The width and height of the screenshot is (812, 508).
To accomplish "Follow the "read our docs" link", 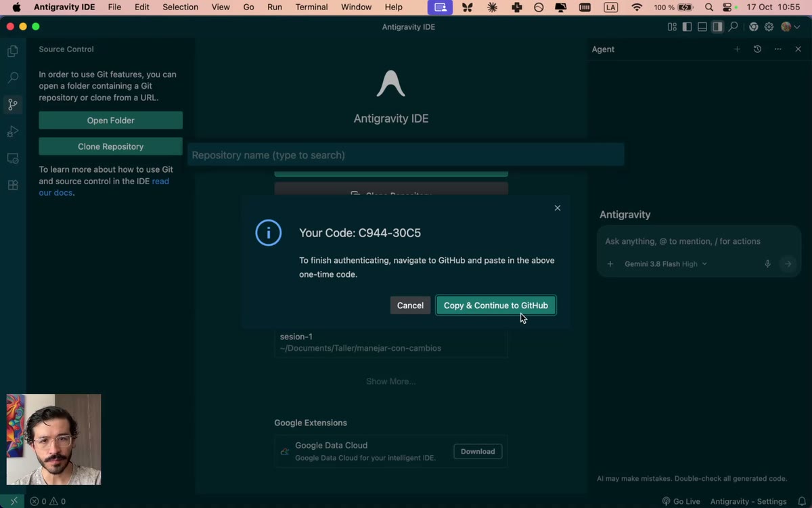I will coord(104,187).
